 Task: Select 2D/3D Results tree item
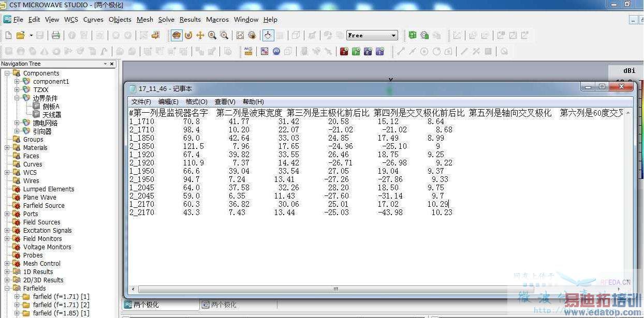tap(43, 280)
